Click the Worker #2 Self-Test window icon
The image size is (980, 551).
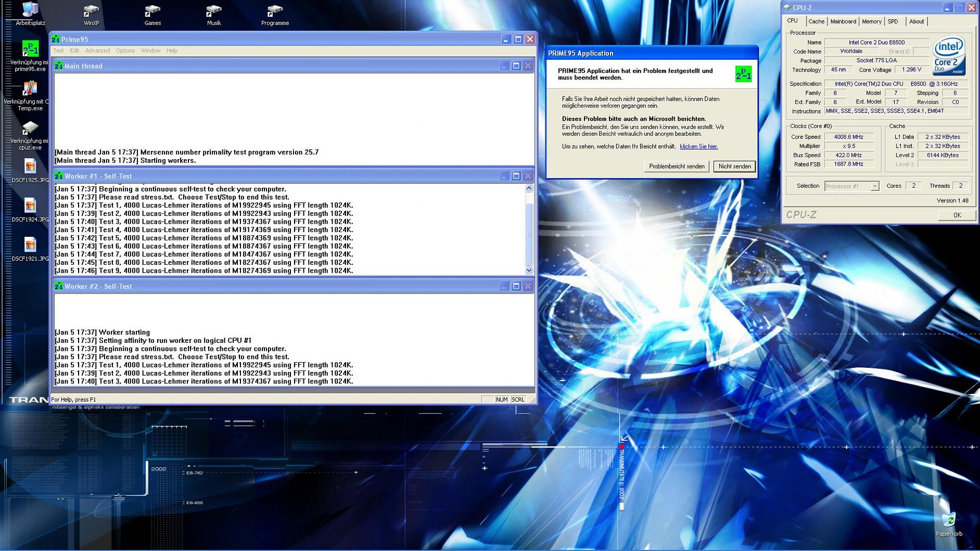point(59,286)
